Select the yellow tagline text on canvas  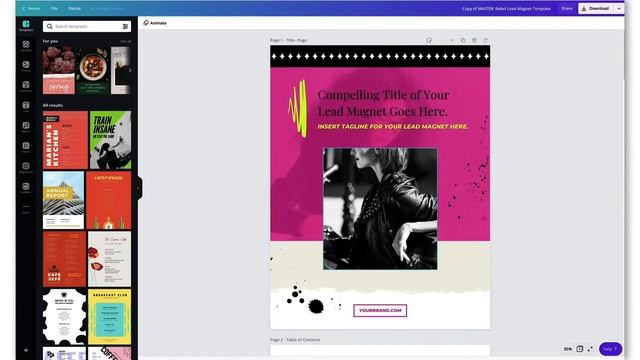click(393, 127)
